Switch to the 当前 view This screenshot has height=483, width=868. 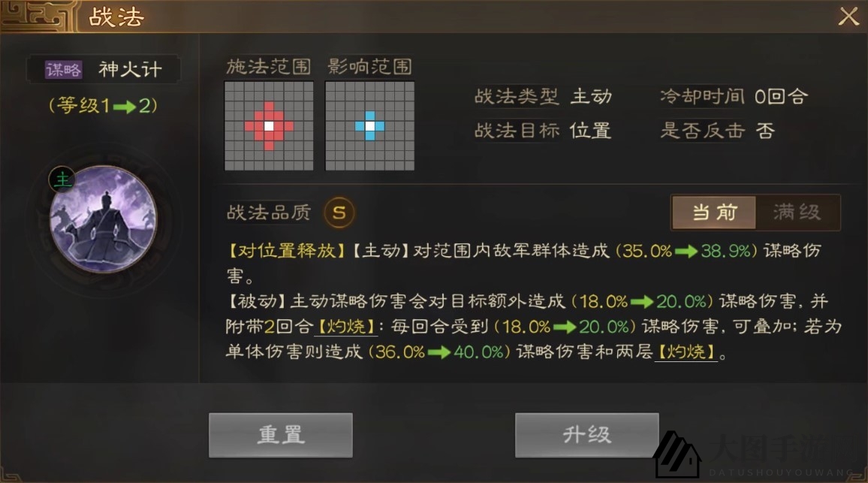click(x=714, y=212)
